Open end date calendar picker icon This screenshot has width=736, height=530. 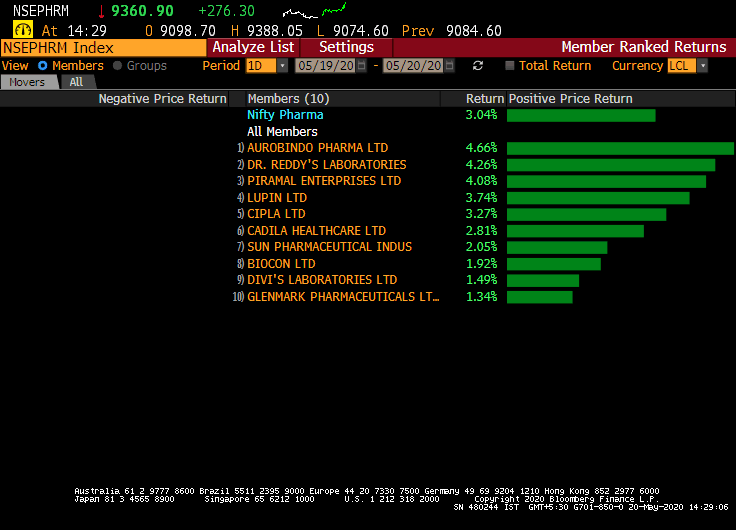[x=451, y=66]
